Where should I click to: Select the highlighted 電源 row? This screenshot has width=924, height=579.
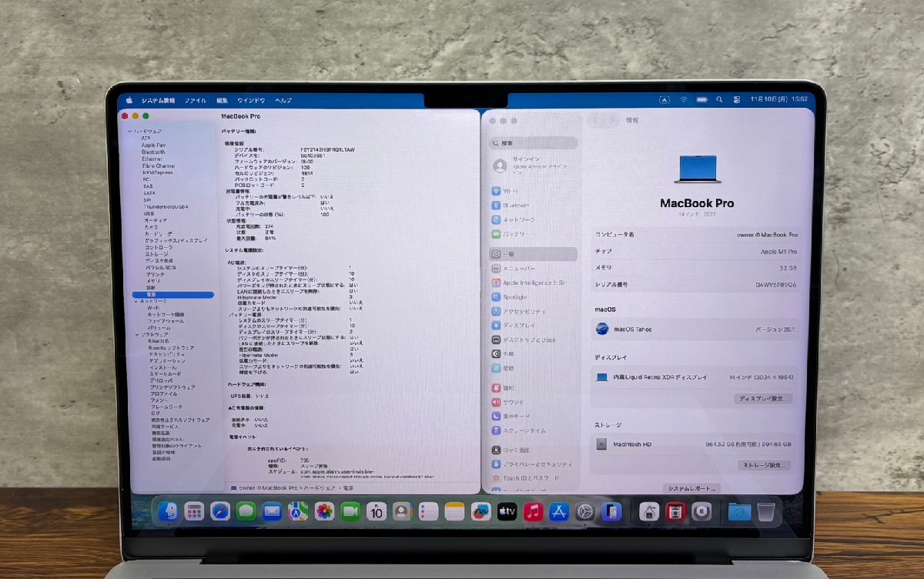pos(173,294)
